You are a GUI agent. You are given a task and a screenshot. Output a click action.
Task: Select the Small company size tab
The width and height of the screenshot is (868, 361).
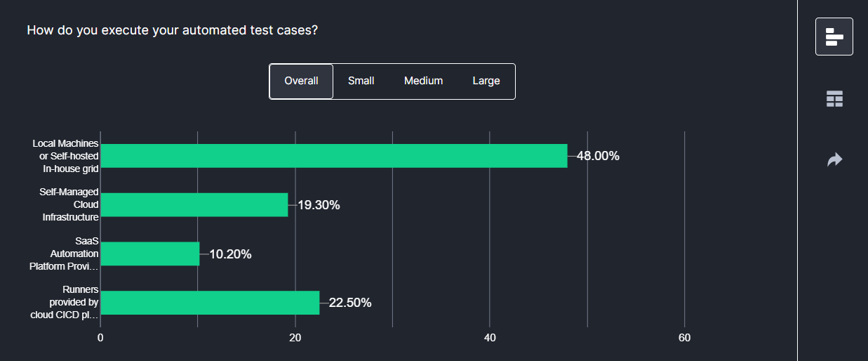pos(361,81)
